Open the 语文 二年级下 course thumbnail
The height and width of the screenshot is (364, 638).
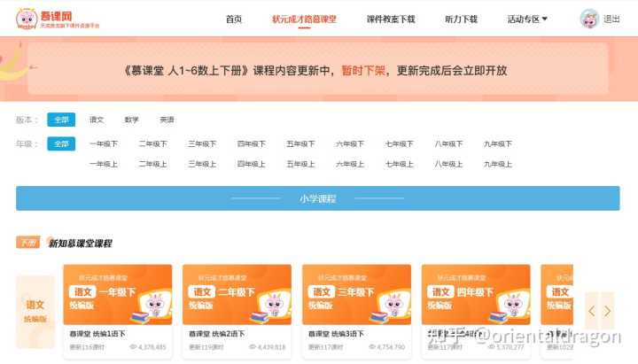(237, 294)
